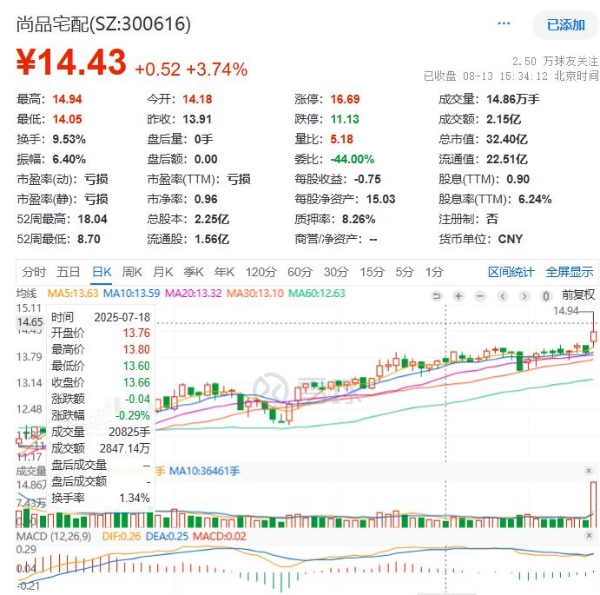Viewport: 600px width, 595px height.
Task: Click the 总市值: 32.40亿 value
Action: 507,139
